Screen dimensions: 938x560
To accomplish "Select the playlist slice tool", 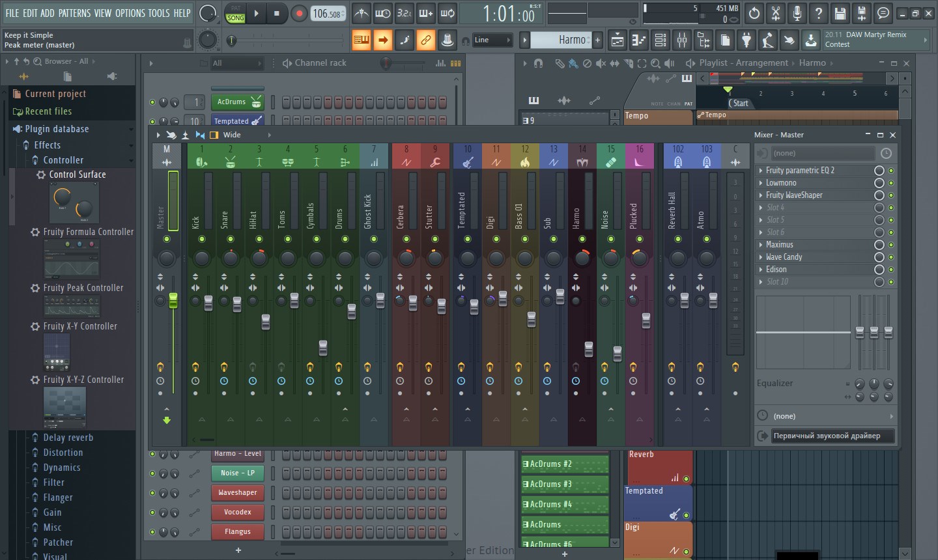I will click(x=629, y=63).
